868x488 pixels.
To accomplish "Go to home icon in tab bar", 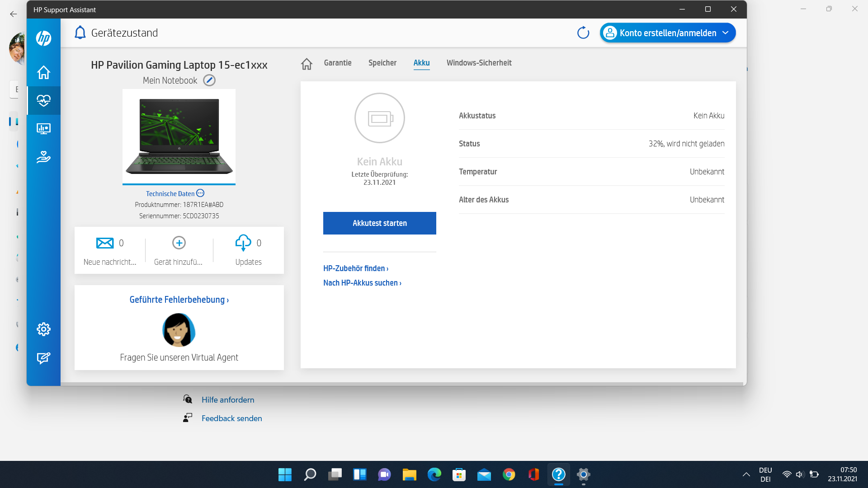I will click(x=307, y=64).
